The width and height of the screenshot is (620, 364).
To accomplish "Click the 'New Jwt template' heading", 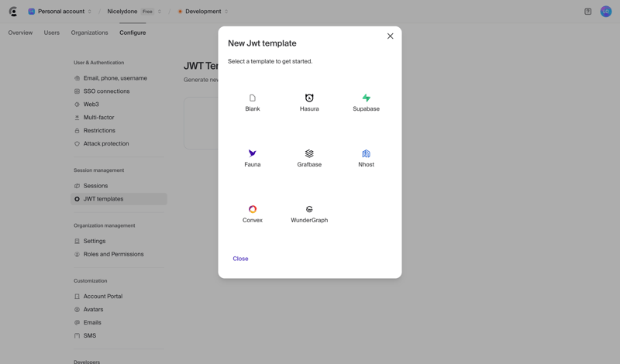I will 262,43.
